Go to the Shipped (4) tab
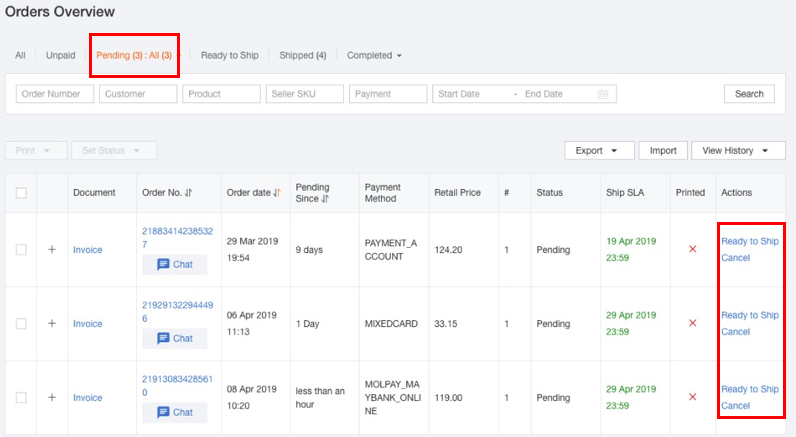796x437 pixels. pos(303,55)
